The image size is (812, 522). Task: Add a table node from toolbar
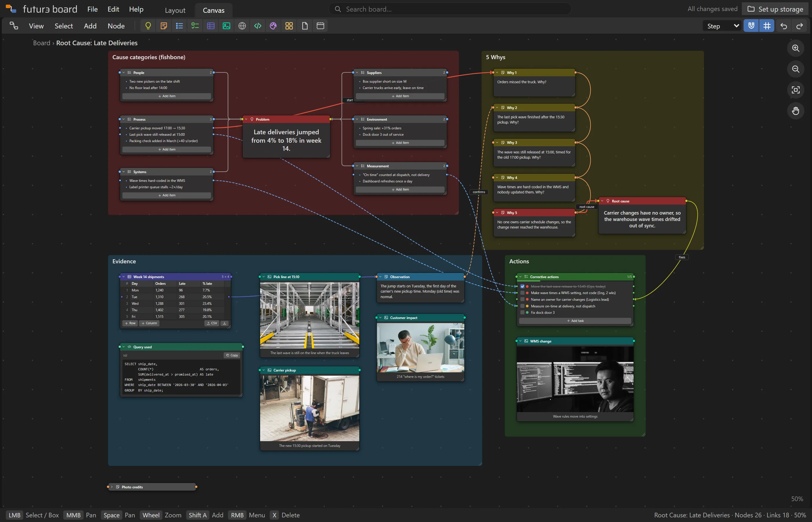pos(211,26)
